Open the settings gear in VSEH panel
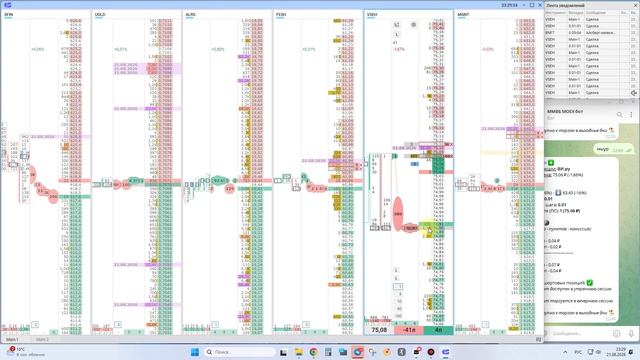The image size is (640, 360). (x=413, y=24)
